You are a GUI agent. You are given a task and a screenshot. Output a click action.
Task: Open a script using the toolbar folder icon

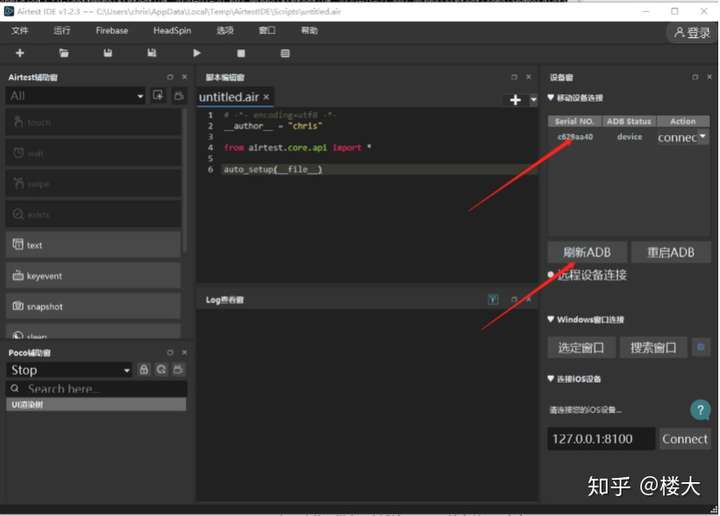[64, 53]
